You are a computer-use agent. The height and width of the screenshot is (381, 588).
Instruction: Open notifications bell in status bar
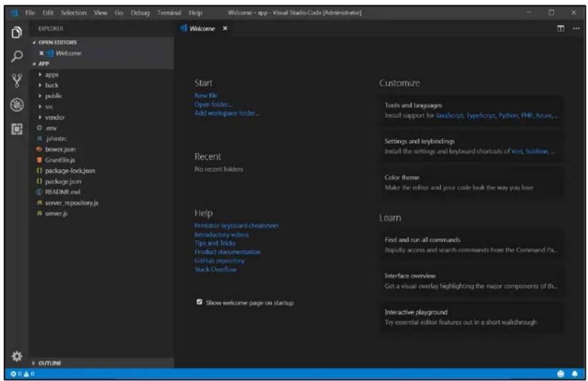tap(575, 373)
